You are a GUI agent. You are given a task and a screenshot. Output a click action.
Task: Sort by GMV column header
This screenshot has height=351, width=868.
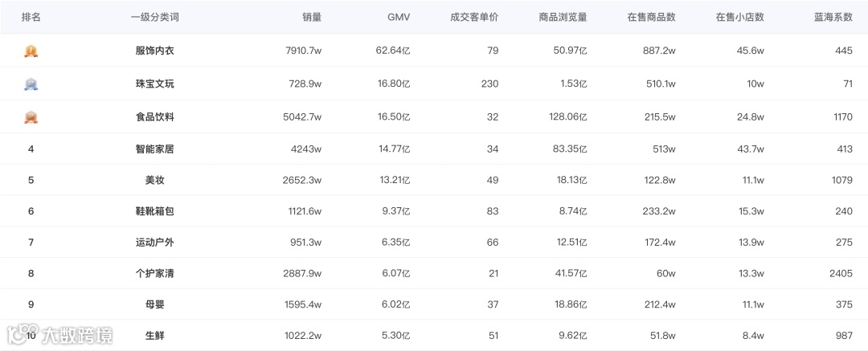click(399, 17)
